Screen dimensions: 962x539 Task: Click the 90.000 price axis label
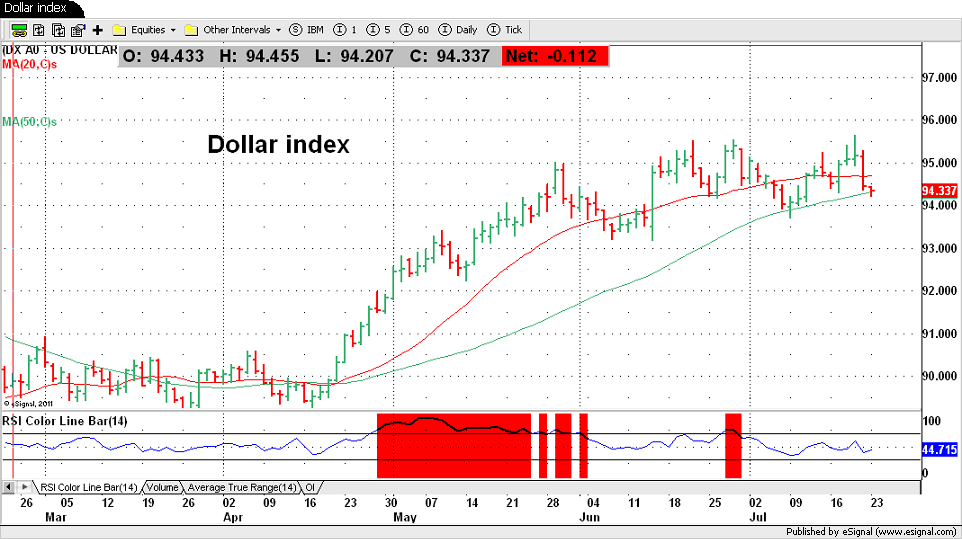pyautogui.click(x=940, y=377)
